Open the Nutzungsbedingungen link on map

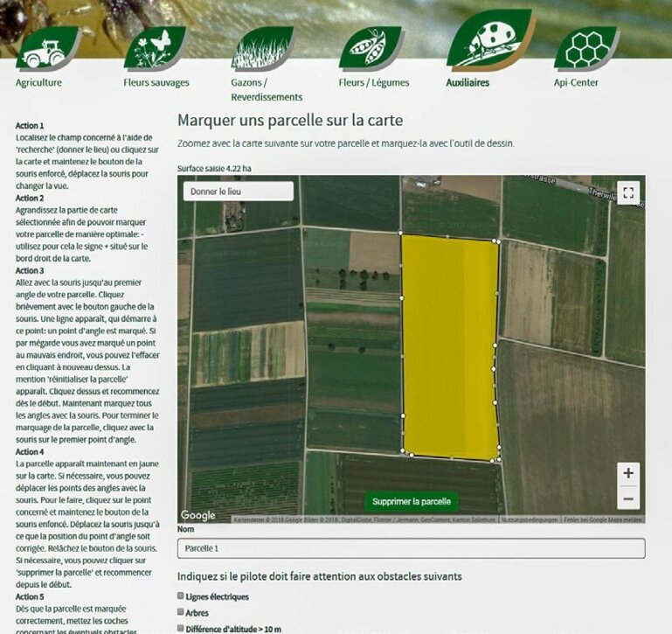pyautogui.click(x=530, y=519)
